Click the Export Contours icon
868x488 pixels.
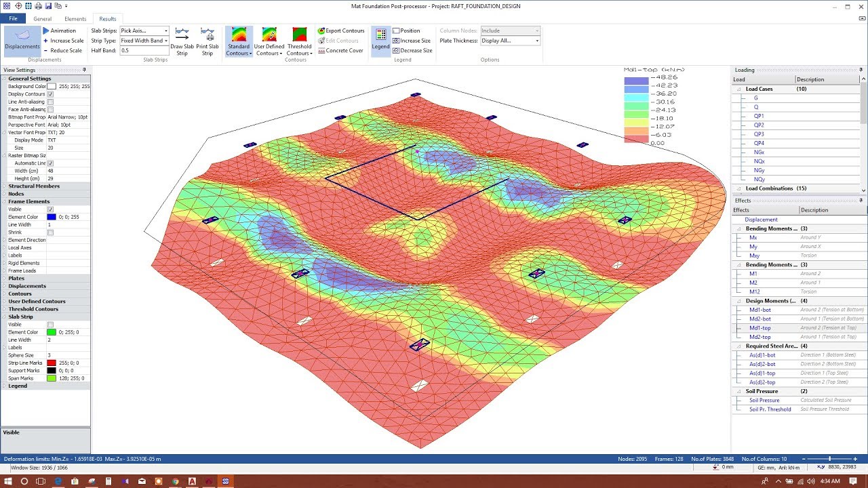(x=321, y=30)
